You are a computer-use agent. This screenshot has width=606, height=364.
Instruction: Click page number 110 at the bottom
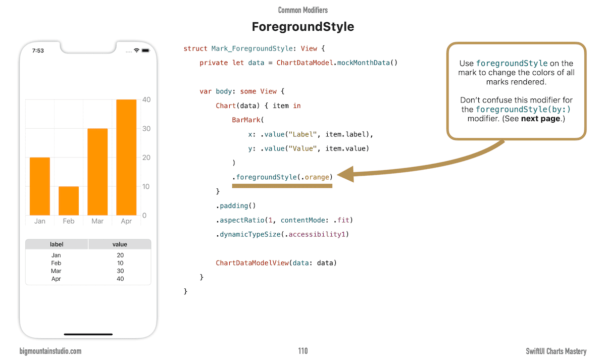[302, 351]
